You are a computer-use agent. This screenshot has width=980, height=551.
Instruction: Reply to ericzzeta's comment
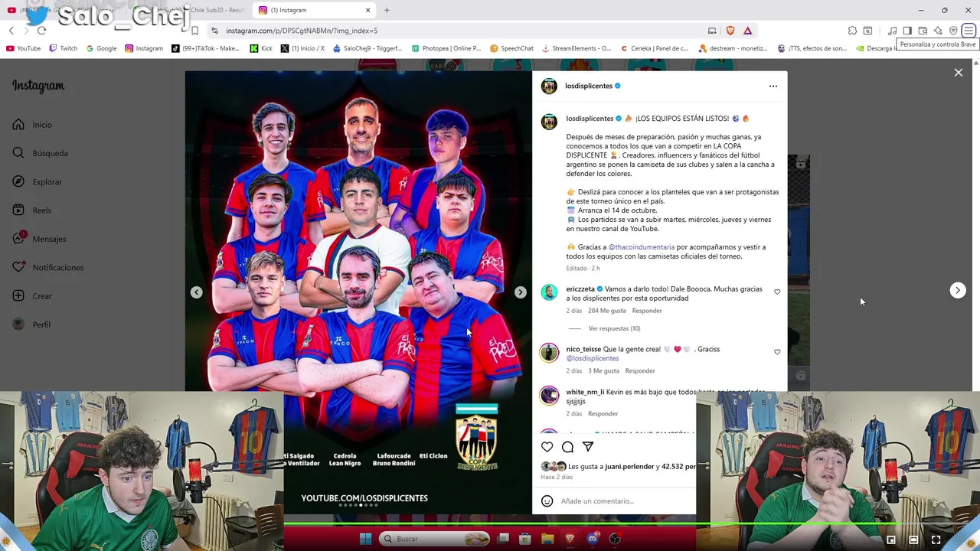coord(647,311)
